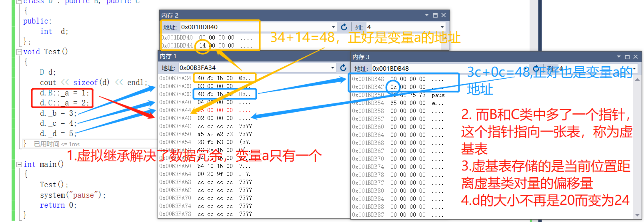The image size is (644, 222).
Task: Place cursor on 'public:' line
Action: pyautogui.click(x=38, y=21)
